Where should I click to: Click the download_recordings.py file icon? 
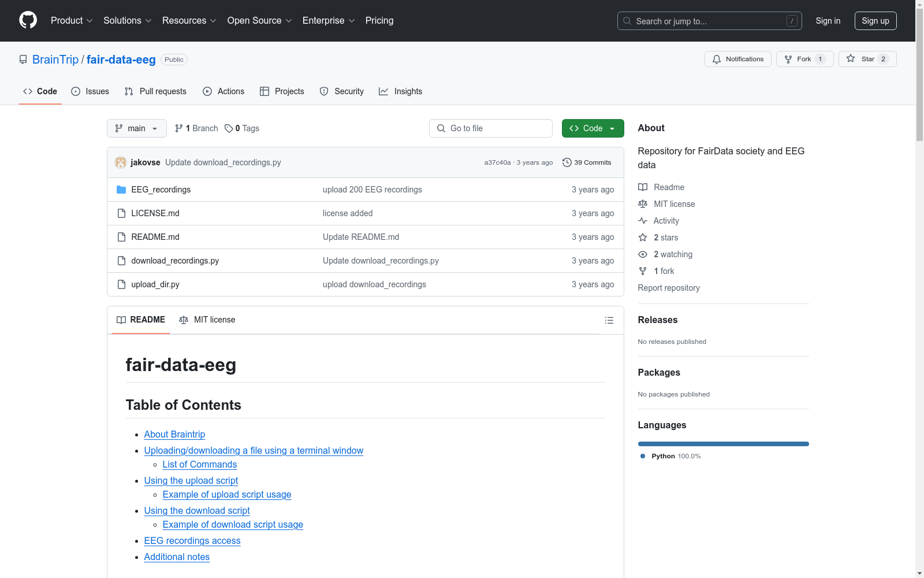[x=121, y=261]
